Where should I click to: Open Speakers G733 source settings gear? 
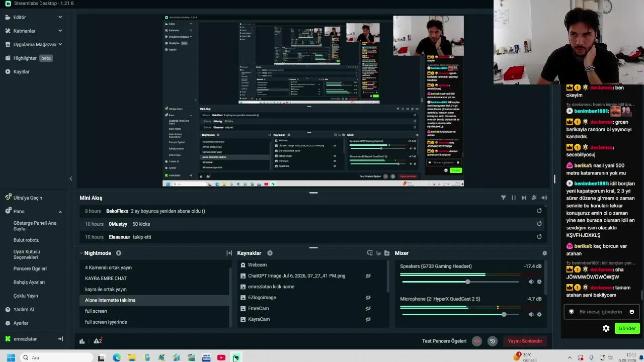pyautogui.click(x=539, y=282)
